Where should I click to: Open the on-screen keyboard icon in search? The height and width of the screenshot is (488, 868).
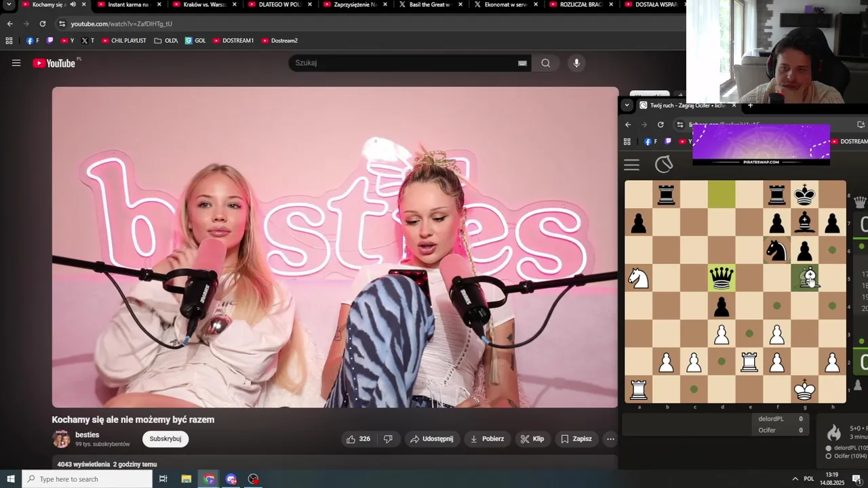coord(522,63)
